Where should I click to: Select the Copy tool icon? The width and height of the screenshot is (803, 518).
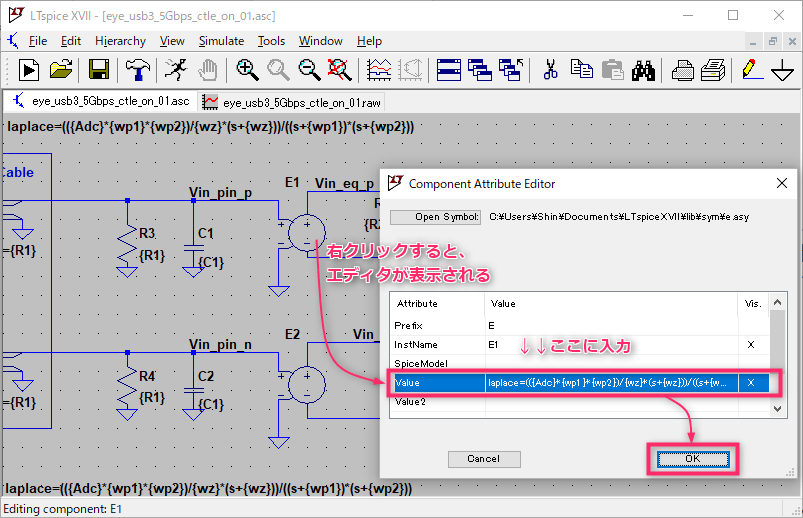pos(581,70)
